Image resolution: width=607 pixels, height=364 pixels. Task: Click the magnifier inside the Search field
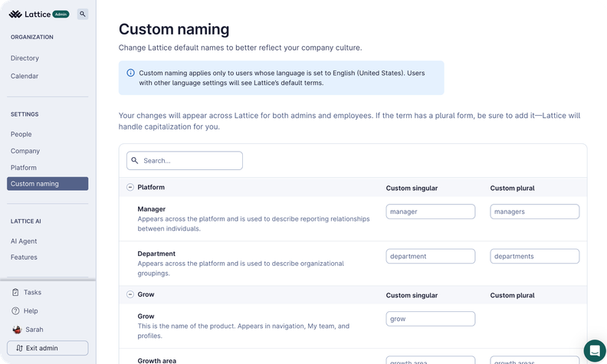[x=135, y=160]
